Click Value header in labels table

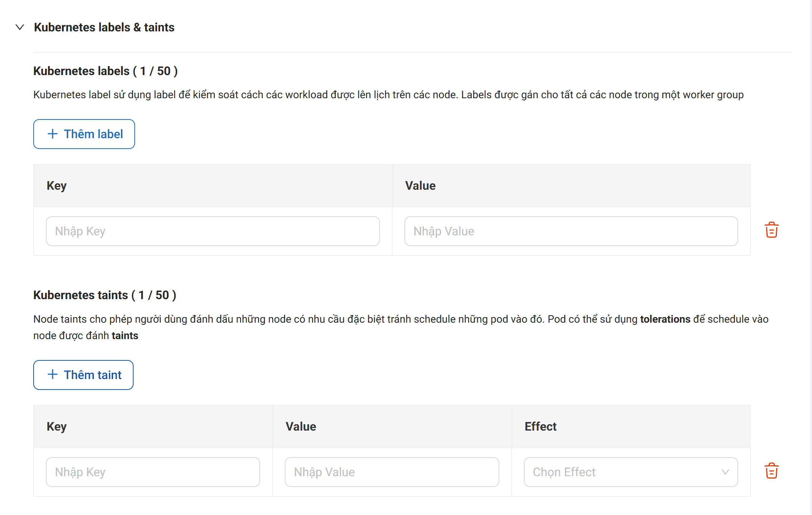(x=420, y=186)
